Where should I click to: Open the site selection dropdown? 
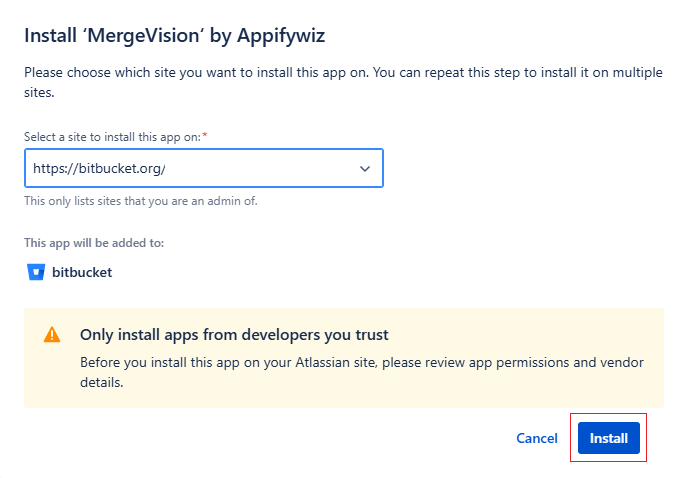pyautogui.click(x=204, y=168)
